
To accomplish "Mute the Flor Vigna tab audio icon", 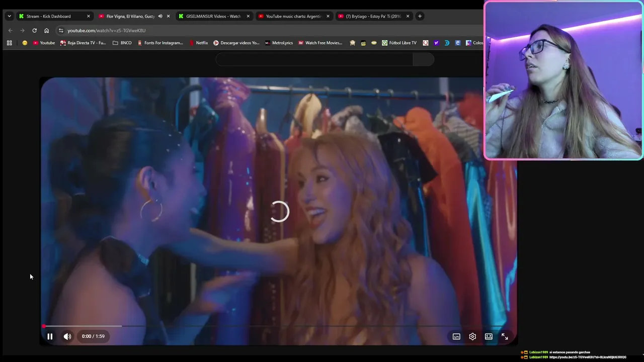I will [160, 16].
